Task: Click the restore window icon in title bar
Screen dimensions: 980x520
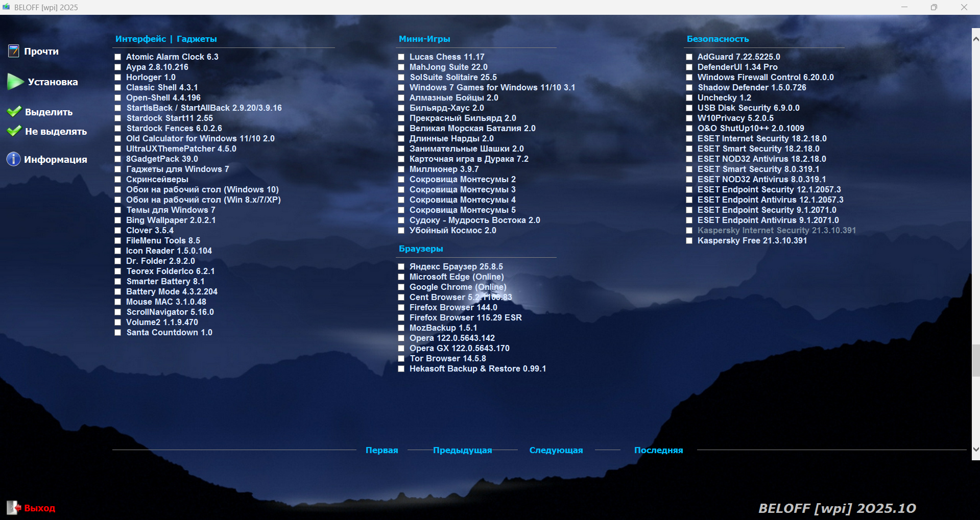Action: pyautogui.click(x=934, y=7)
